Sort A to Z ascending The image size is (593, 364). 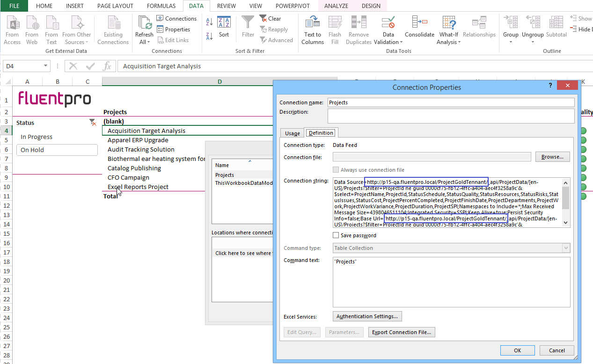click(x=209, y=22)
